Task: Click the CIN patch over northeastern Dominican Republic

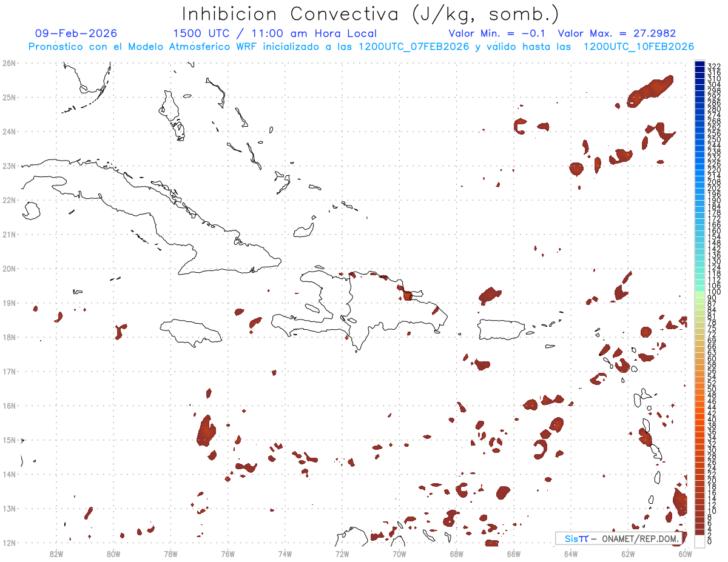Action: (x=407, y=295)
